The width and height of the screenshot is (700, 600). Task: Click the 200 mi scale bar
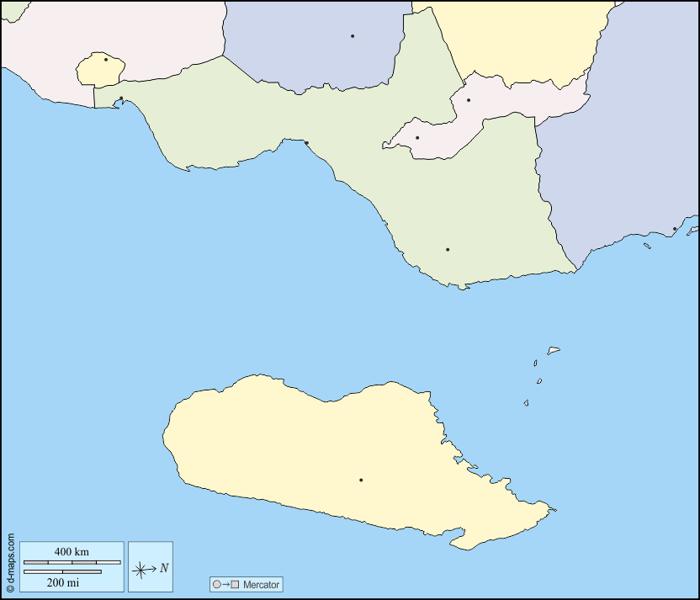[62, 572]
